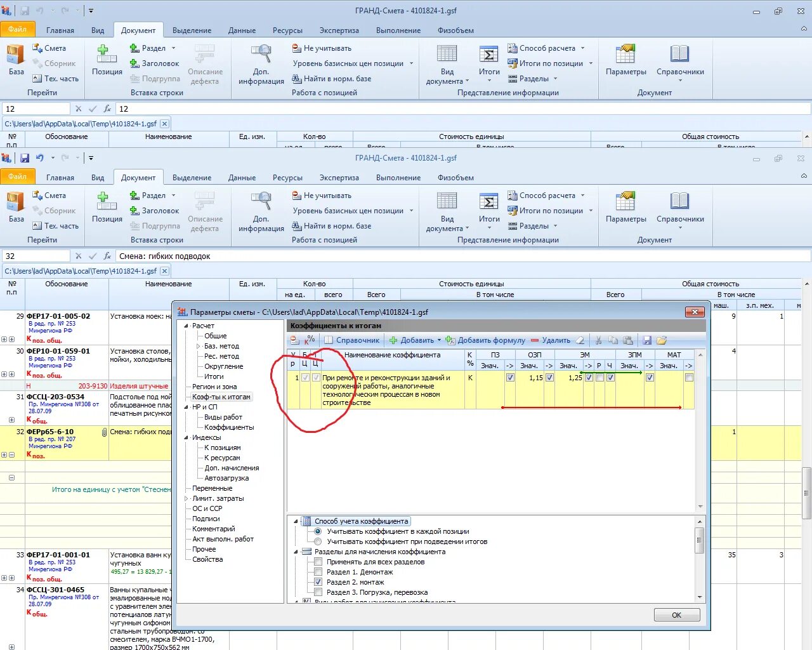This screenshot has width=812, height=650.
Task: Open the Файл tab in the front window
Action: [x=18, y=176]
